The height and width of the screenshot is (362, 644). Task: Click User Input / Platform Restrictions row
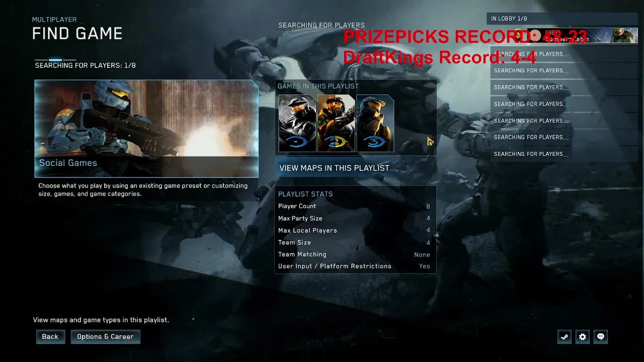point(354,266)
